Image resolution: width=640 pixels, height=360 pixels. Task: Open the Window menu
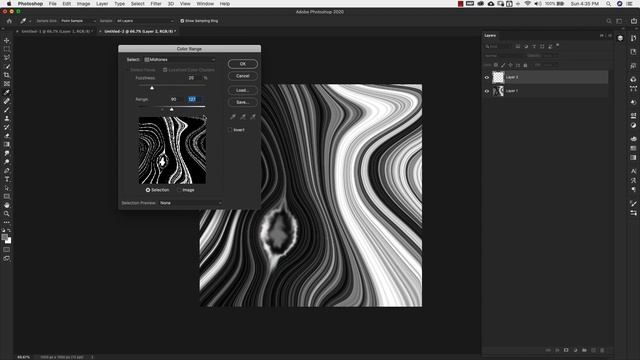pos(205,4)
